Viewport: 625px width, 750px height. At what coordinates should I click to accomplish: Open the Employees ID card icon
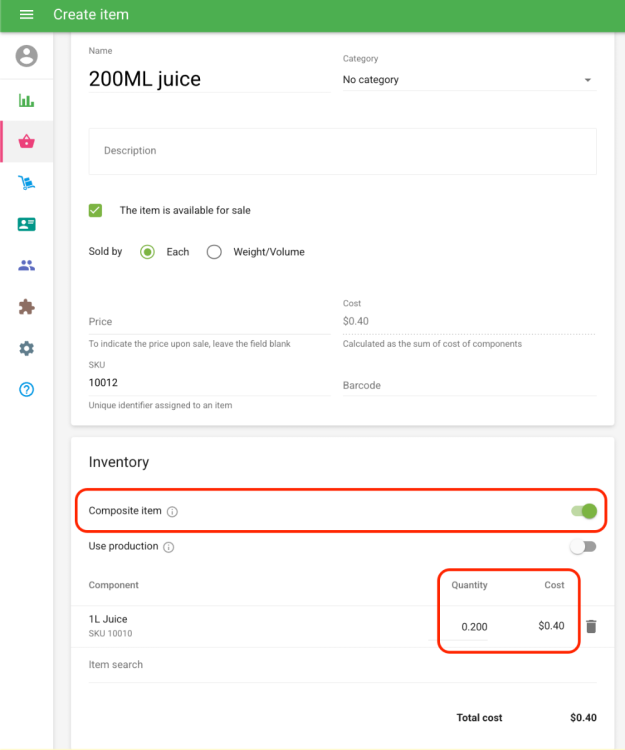coord(26,224)
